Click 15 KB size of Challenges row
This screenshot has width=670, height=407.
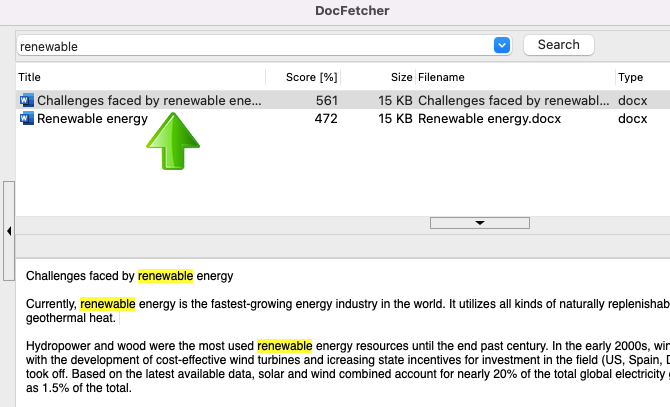[395, 100]
